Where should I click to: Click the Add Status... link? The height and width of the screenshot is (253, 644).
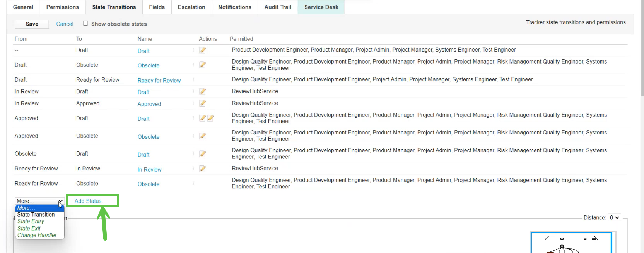point(91,201)
